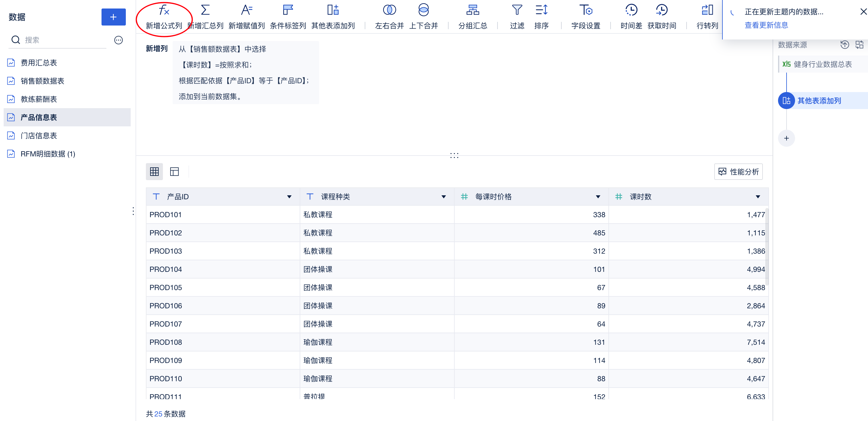The height and width of the screenshot is (421, 868).
Task: Click the 条件标签列 flag icon
Action: tap(288, 10)
